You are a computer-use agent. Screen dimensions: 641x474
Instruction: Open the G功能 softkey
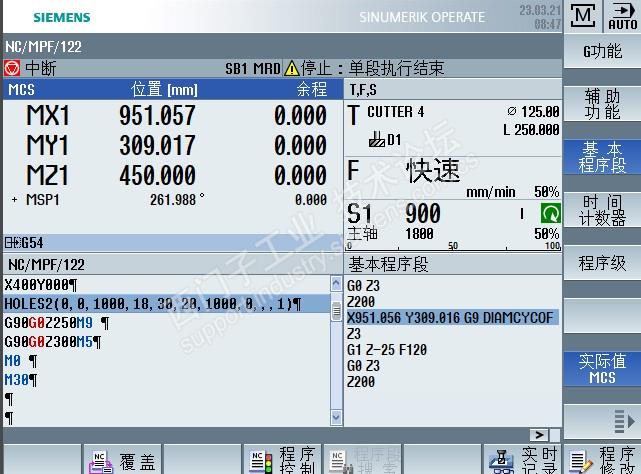(x=602, y=52)
